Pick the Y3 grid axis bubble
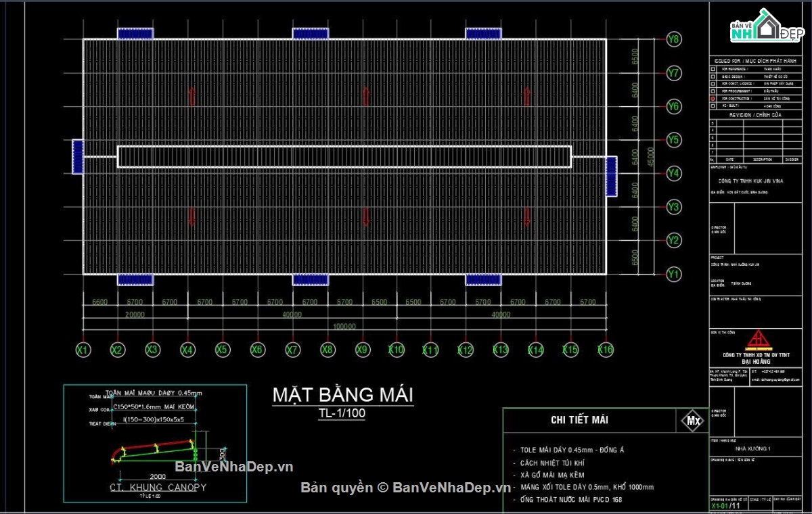The width and height of the screenshot is (812, 514). click(673, 207)
